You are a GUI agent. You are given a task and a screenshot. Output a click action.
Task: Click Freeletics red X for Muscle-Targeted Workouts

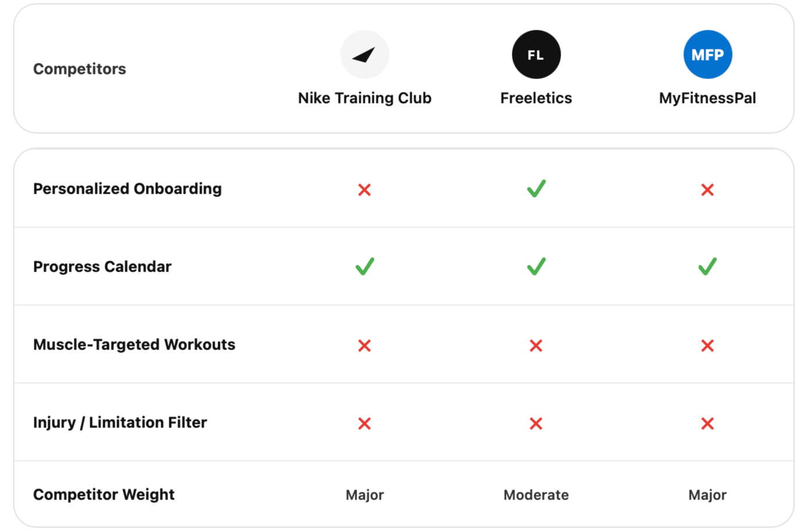tap(536, 345)
